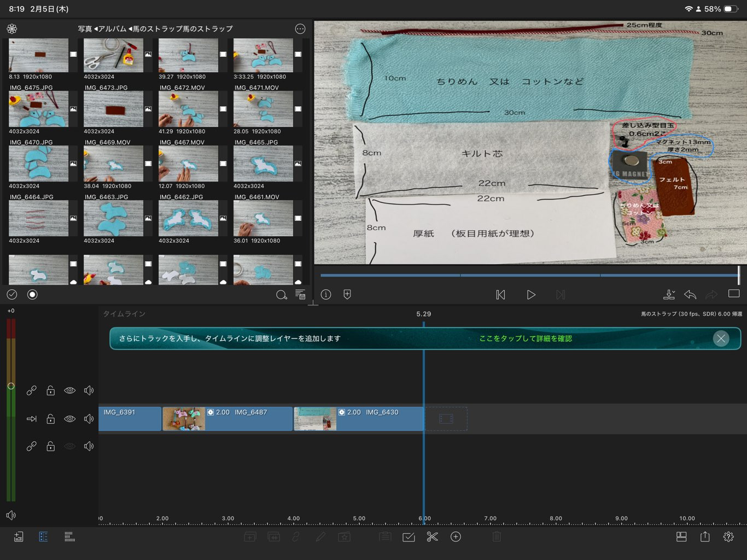Mute the bottom track speaker
This screenshot has width=747, height=560.
(89, 446)
